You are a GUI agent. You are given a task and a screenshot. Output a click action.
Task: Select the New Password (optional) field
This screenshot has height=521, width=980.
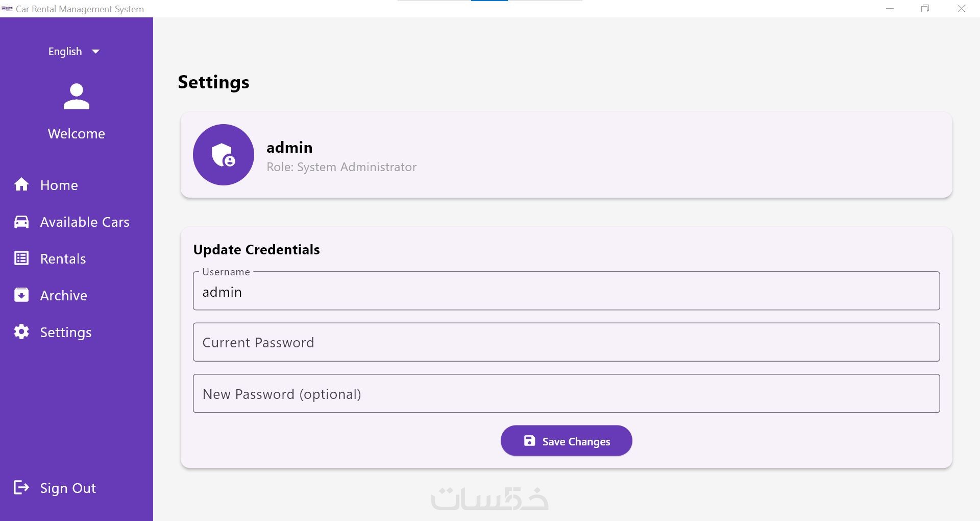(x=566, y=394)
